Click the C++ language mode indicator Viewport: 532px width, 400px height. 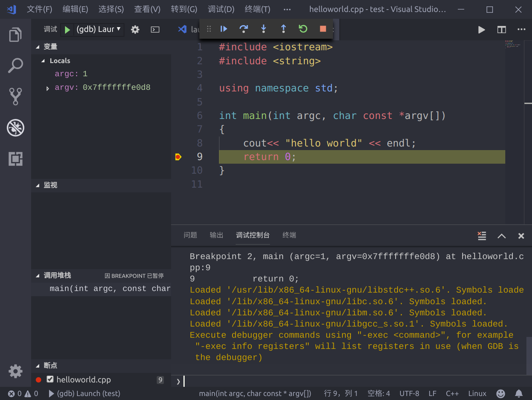click(x=452, y=394)
